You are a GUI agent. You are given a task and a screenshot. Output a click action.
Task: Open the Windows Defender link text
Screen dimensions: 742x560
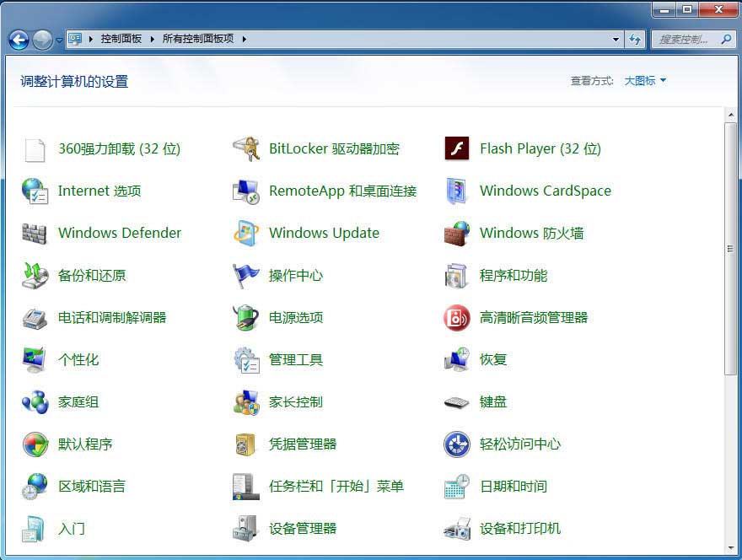point(120,233)
